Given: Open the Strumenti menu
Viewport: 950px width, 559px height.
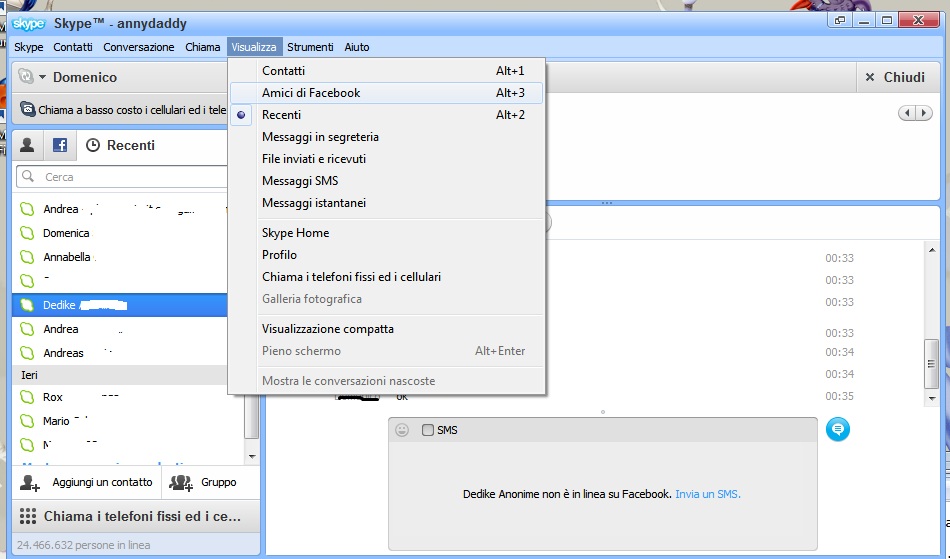Looking at the screenshot, I should (310, 47).
